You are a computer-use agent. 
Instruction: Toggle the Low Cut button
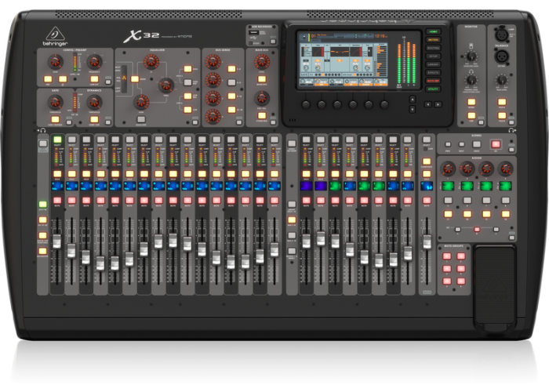(x=94, y=79)
